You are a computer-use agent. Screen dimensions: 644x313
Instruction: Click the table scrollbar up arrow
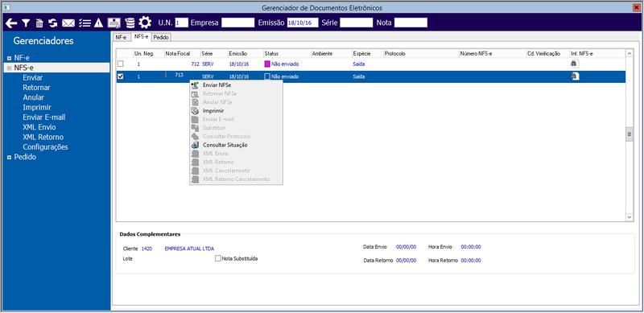(630, 53)
